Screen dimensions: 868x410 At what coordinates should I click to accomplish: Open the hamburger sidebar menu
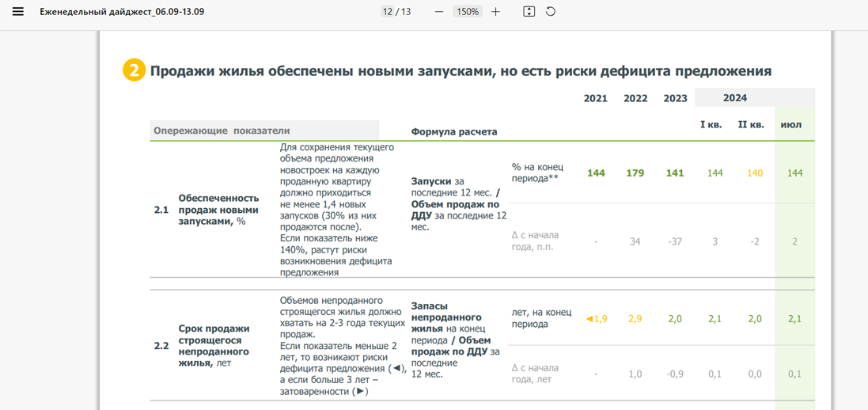pyautogui.click(x=18, y=12)
